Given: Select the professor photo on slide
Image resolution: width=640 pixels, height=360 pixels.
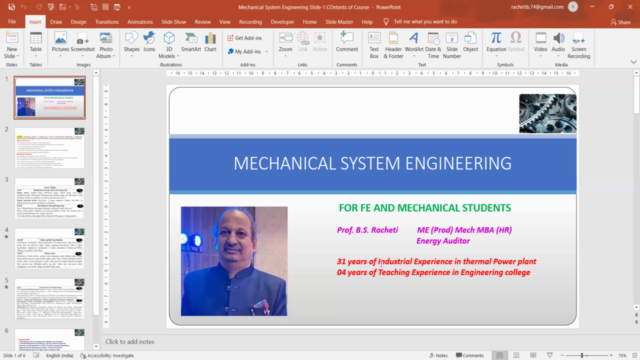Looking at the screenshot, I should pos(234,261).
